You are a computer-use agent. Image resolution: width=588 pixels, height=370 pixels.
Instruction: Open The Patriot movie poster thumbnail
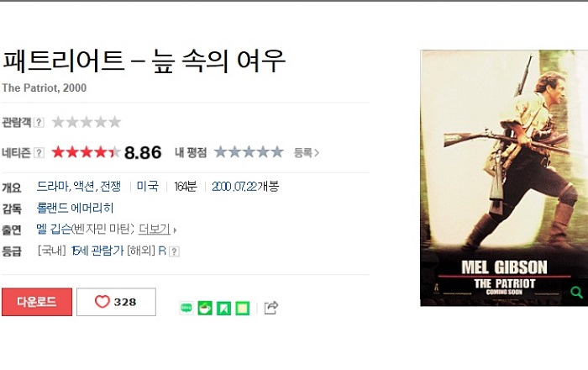tap(504, 178)
